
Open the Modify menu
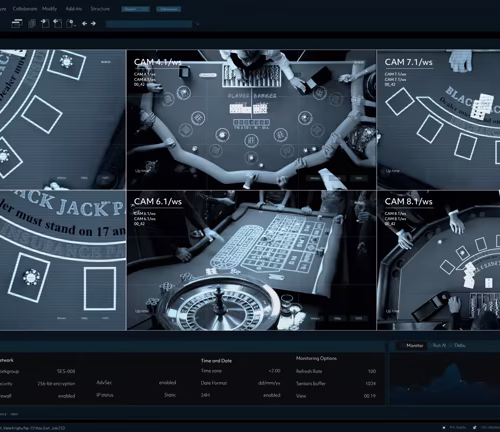pyautogui.click(x=49, y=9)
